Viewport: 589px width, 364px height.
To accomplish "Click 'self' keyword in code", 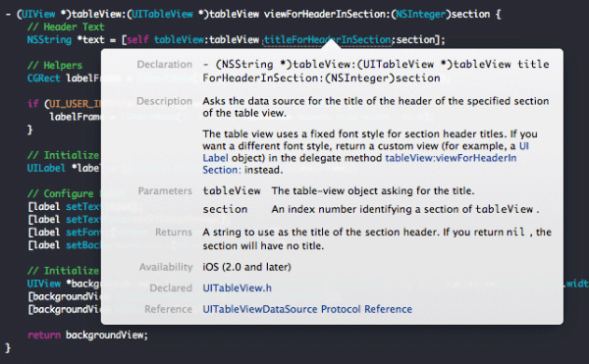I will (137, 39).
